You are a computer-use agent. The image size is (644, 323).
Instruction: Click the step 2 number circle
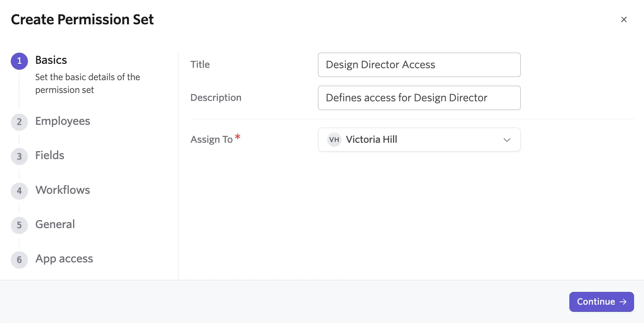[19, 122]
